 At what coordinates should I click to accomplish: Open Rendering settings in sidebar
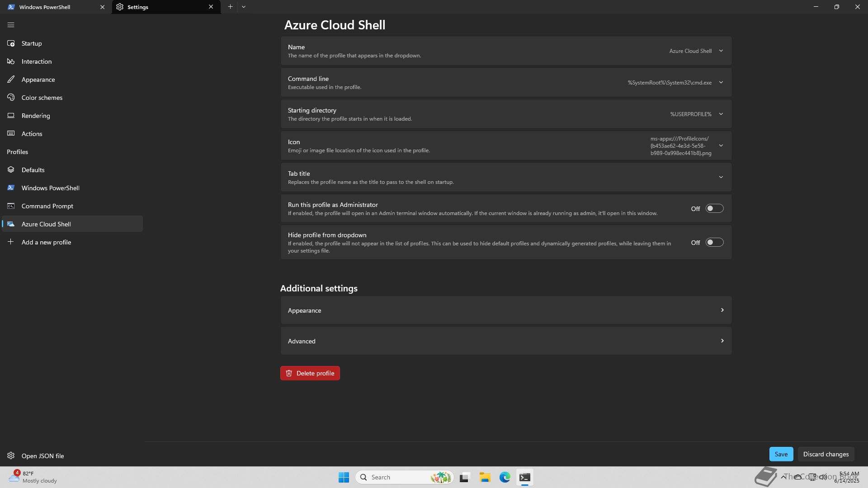point(35,116)
